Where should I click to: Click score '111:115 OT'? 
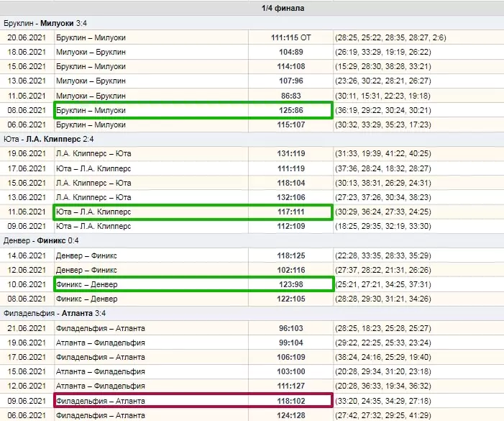[x=291, y=37]
